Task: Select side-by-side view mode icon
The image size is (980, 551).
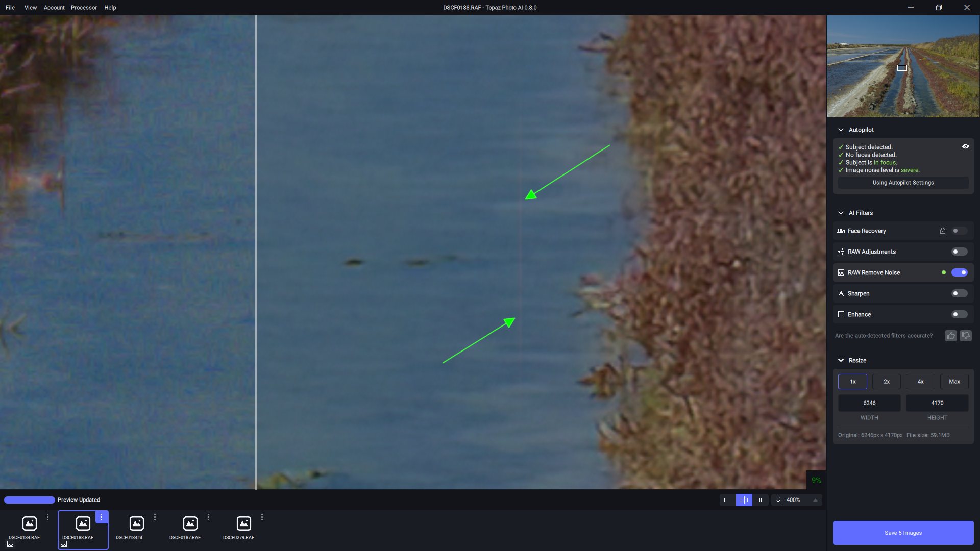Action: 761,500
